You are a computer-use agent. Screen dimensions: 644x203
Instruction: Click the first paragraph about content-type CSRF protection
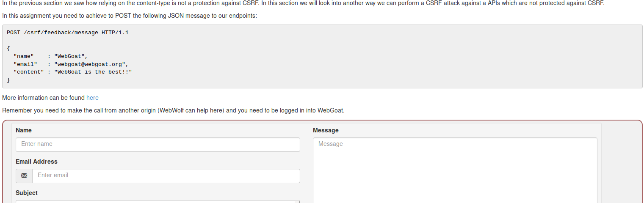point(304,3)
